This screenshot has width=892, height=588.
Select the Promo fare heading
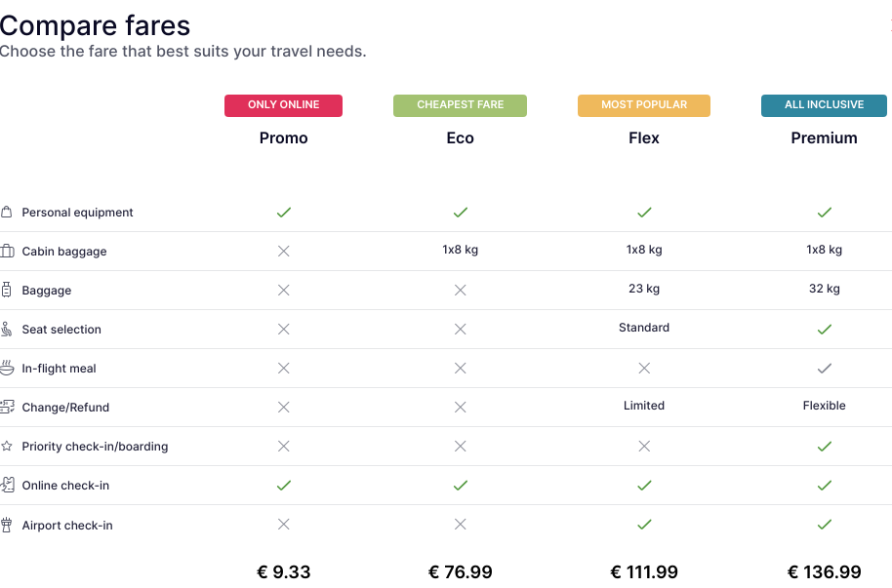pyautogui.click(x=283, y=138)
